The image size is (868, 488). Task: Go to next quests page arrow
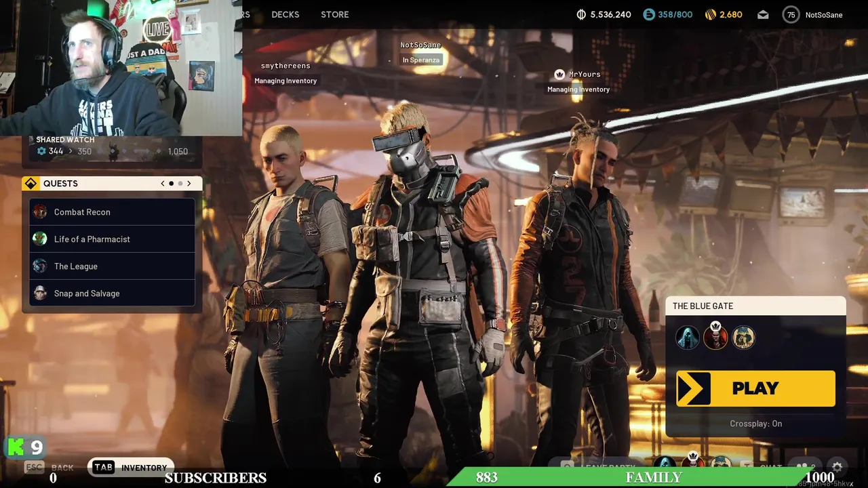coord(189,184)
